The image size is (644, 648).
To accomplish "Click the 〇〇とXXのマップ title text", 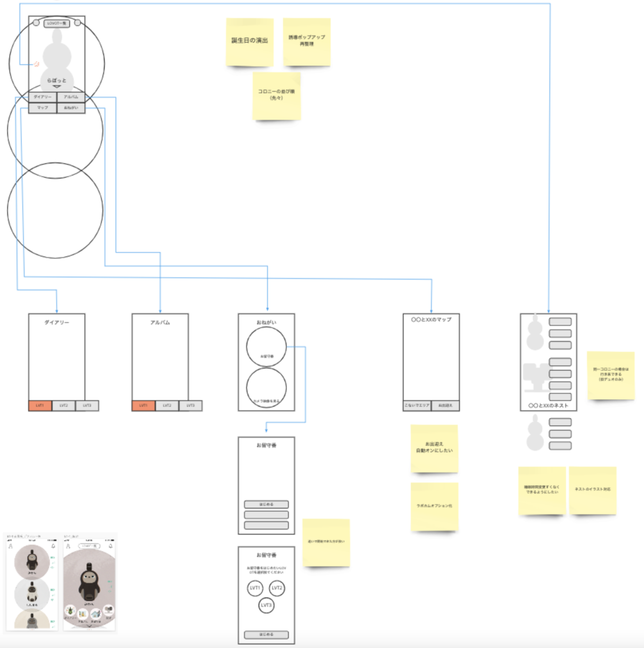I will [x=431, y=320].
